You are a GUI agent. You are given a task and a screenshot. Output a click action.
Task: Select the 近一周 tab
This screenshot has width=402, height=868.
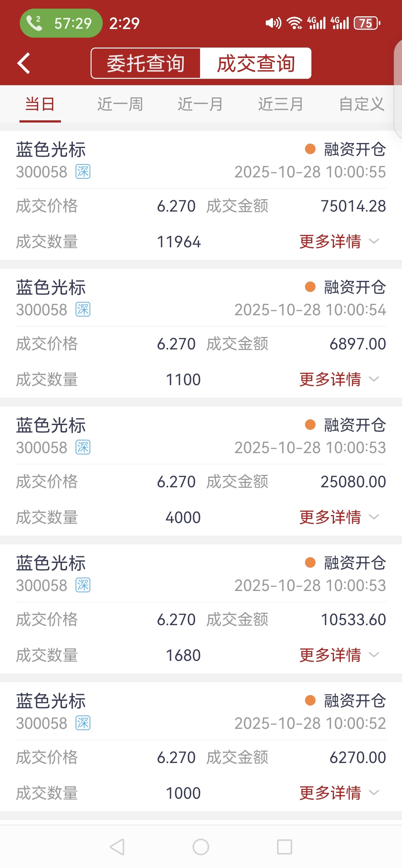120,104
